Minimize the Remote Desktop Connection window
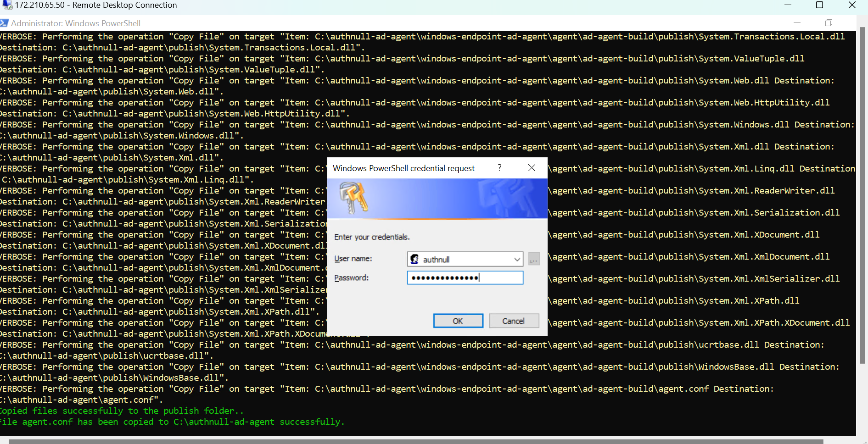 (788, 5)
